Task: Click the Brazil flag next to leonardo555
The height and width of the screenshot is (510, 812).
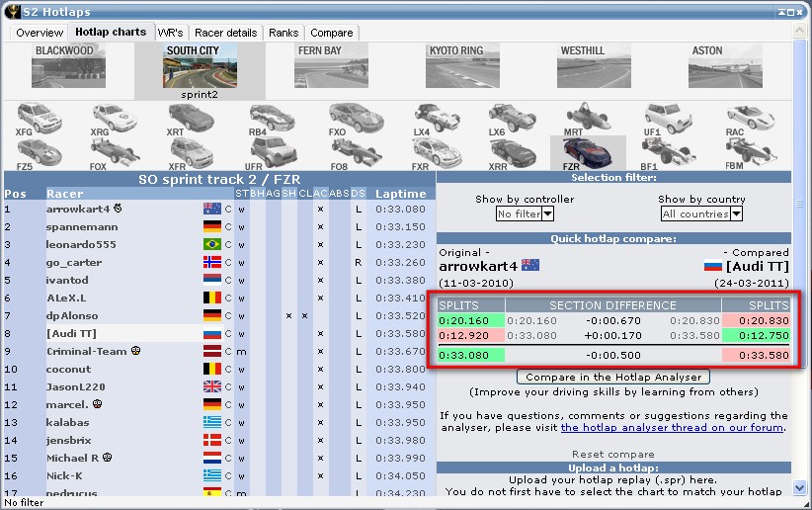Action: pos(211,244)
